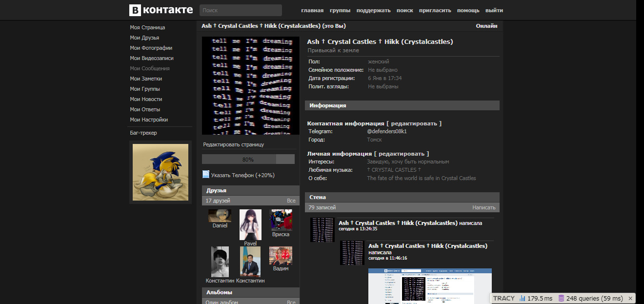Edit Контактная информация via редактировать
Viewport: 644px width, 304px height.
[x=414, y=123]
